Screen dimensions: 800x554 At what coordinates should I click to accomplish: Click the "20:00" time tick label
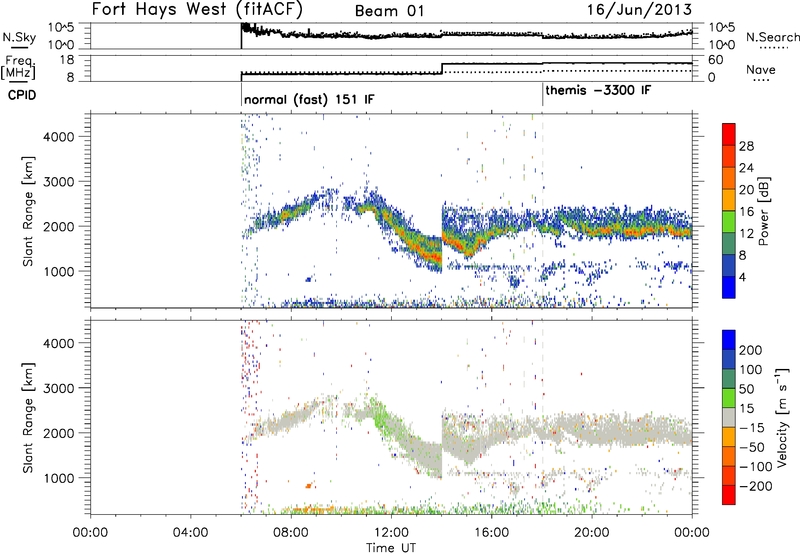tap(592, 533)
